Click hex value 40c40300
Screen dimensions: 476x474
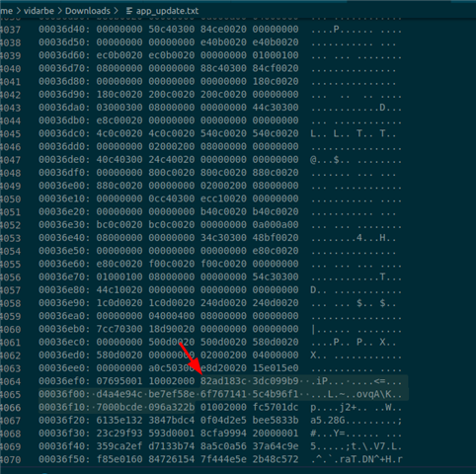(x=119, y=160)
